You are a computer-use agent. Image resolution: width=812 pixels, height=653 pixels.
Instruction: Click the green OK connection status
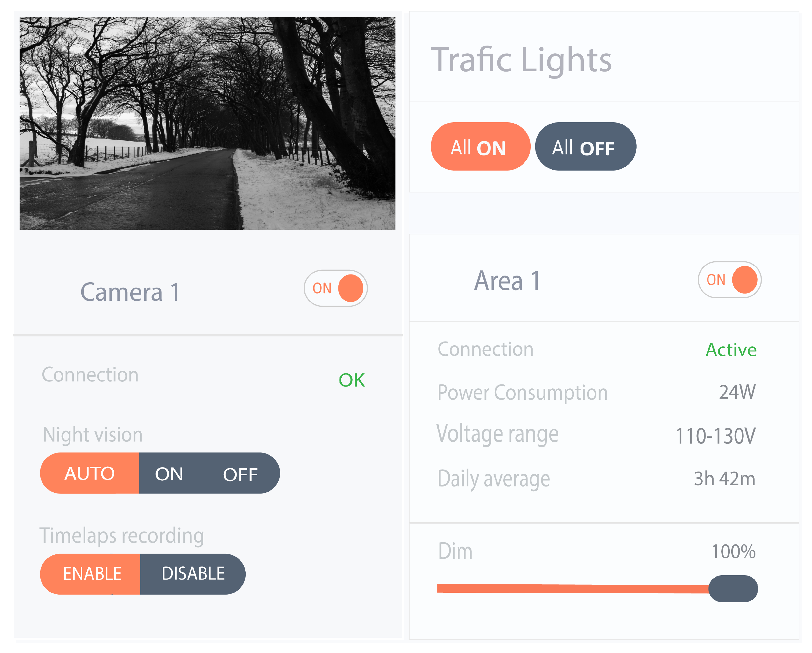point(351,380)
